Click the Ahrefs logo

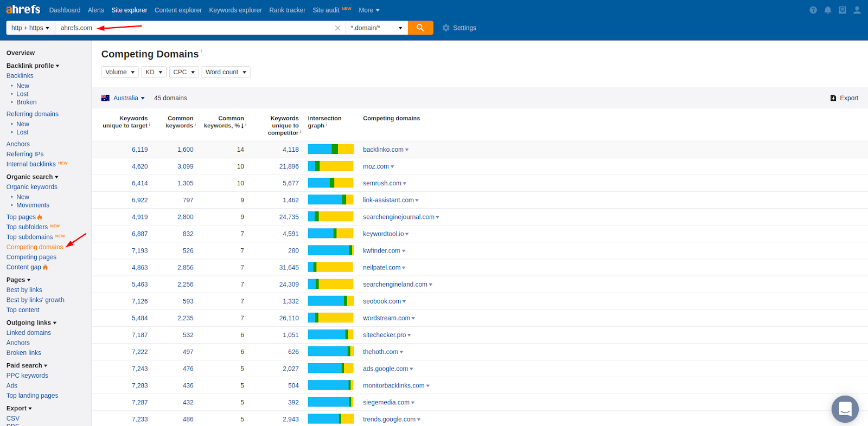coord(23,10)
